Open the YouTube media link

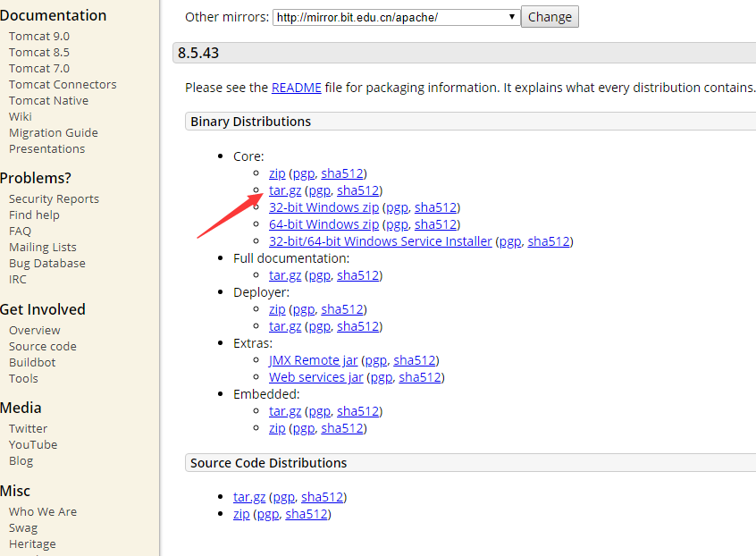coord(33,444)
